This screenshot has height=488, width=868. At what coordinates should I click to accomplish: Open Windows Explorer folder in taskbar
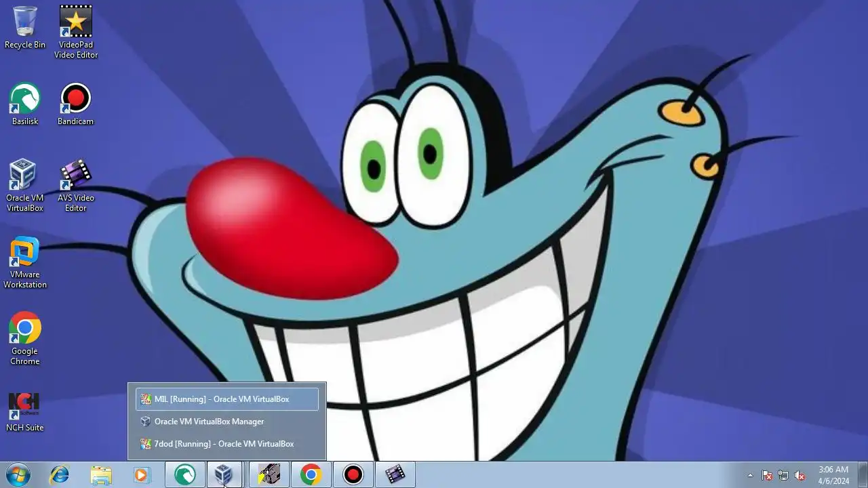pos(100,474)
